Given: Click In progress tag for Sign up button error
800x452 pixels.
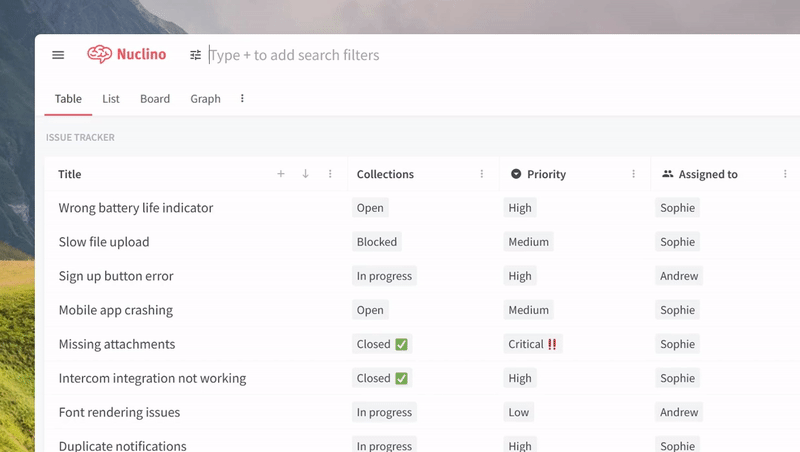Looking at the screenshot, I should click(384, 276).
